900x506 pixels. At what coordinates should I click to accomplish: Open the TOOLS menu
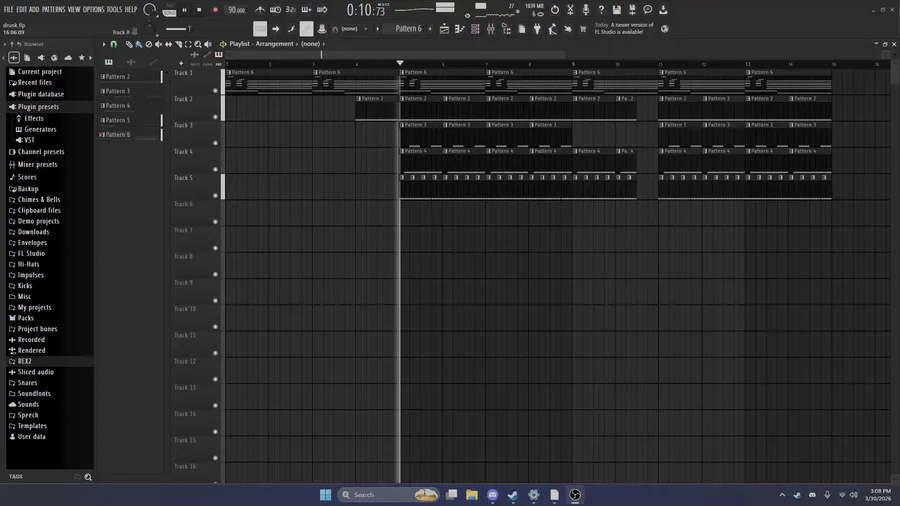114,10
